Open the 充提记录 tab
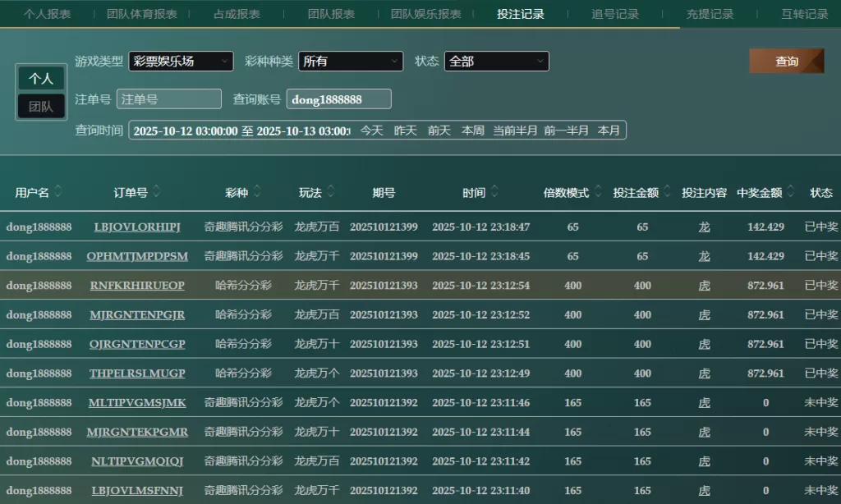 coord(710,14)
